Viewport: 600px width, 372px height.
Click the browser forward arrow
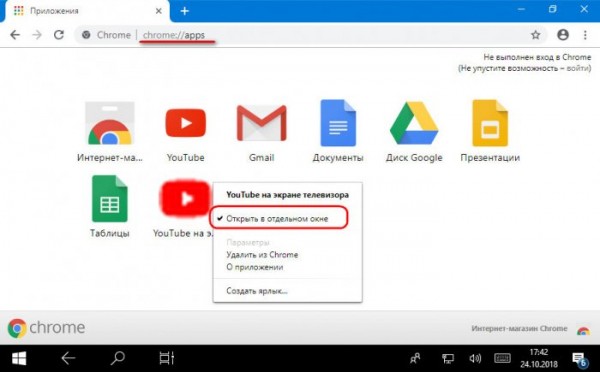(37, 35)
